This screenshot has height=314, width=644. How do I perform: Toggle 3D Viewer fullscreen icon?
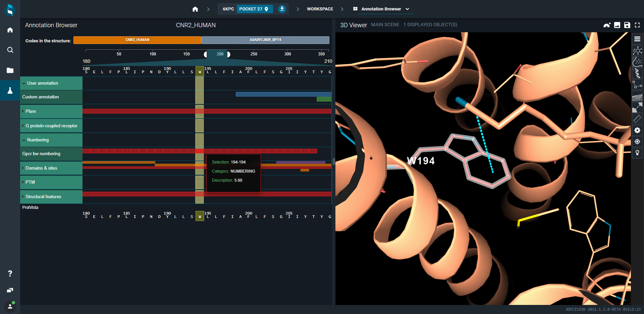(637, 25)
